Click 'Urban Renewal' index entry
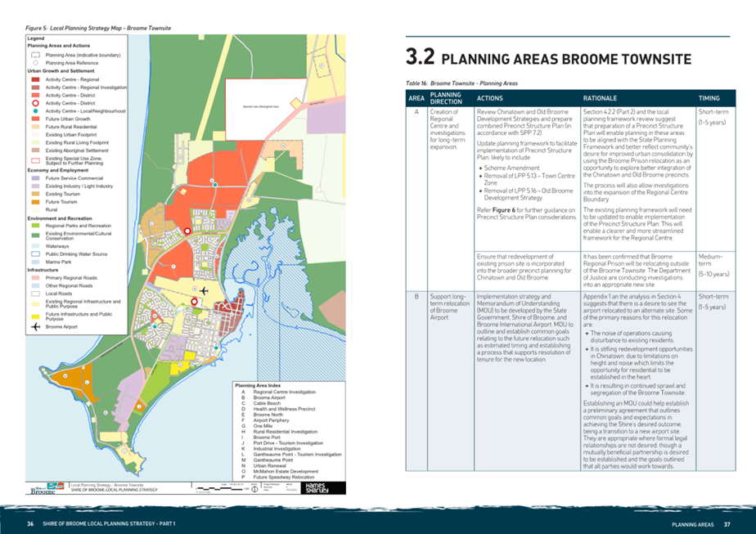Screen dimensions: 756x534 [268, 466]
